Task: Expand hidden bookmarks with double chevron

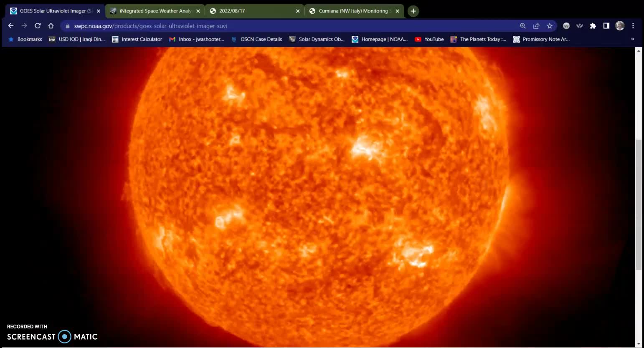Action: 632,39
